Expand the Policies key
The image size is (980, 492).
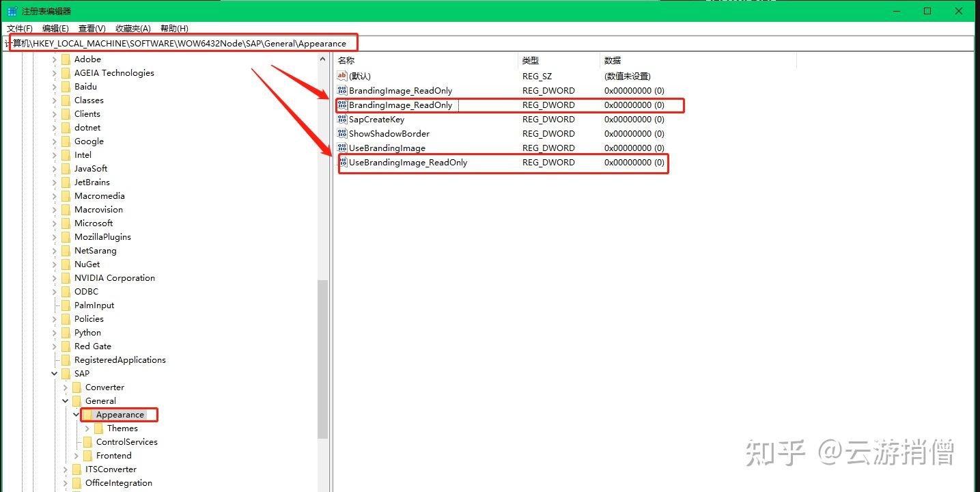pyautogui.click(x=55, y=319)
